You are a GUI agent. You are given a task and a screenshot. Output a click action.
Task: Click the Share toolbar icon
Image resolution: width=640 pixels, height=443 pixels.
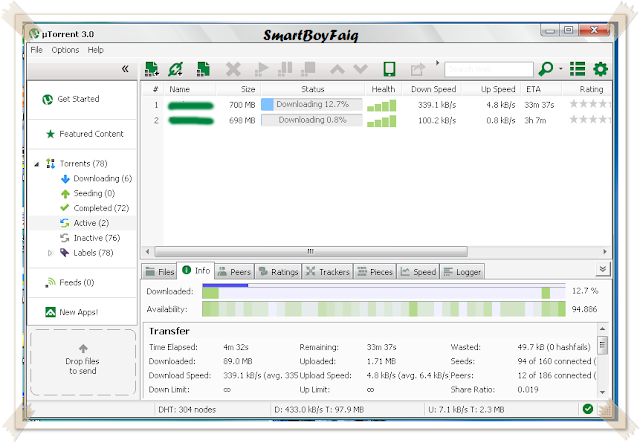click(x=418, y=69)
